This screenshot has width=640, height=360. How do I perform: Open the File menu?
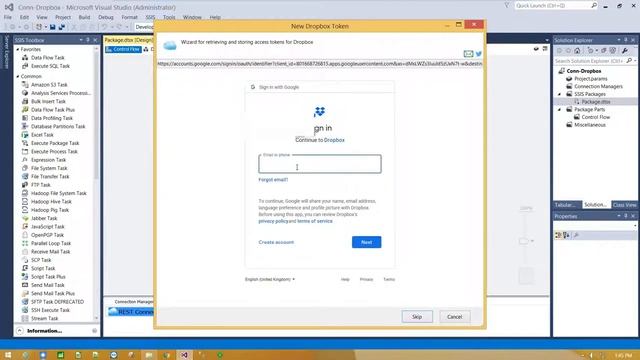8,18
